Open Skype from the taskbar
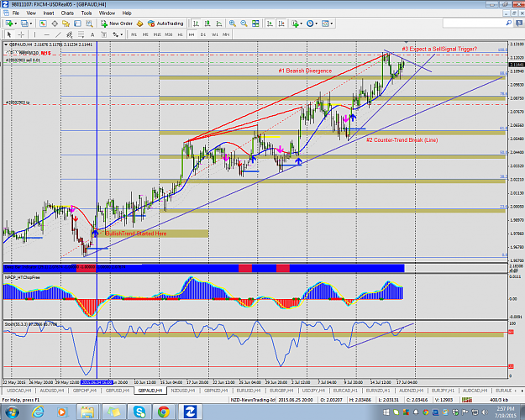The height and width of the screenshot is (420, 525). (139, 412)
